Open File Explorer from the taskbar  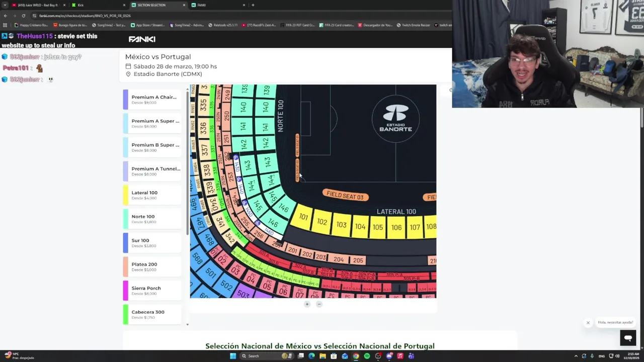[x=323, y=356]
